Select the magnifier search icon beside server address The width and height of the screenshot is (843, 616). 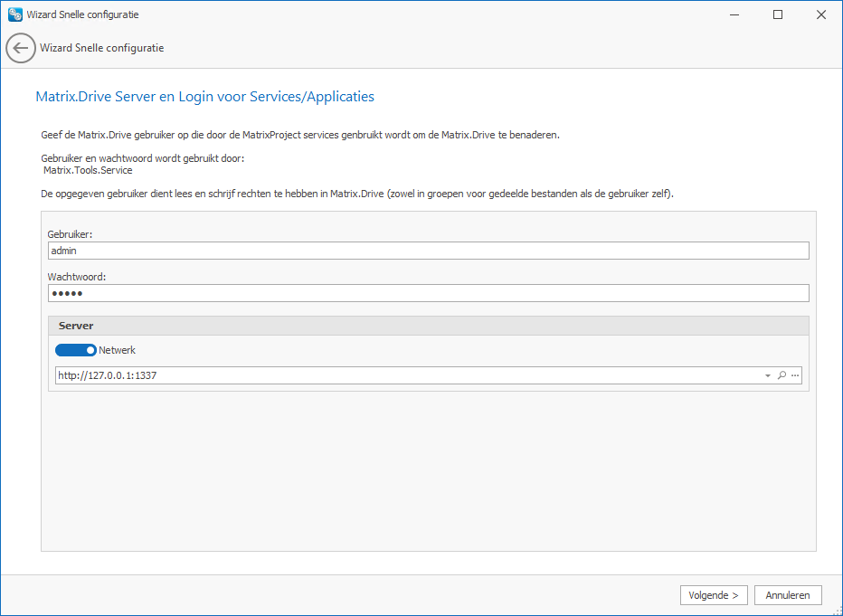coord(781,374)
